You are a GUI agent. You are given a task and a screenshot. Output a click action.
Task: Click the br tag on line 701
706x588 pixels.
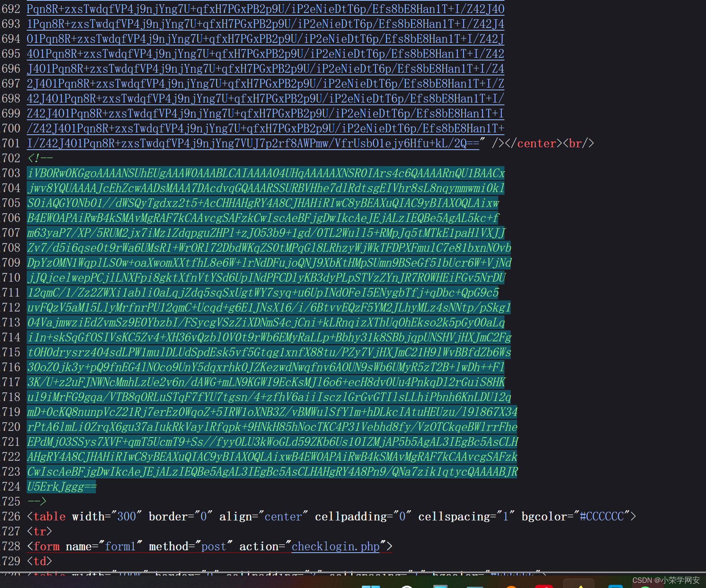click(x=578, y=143)
